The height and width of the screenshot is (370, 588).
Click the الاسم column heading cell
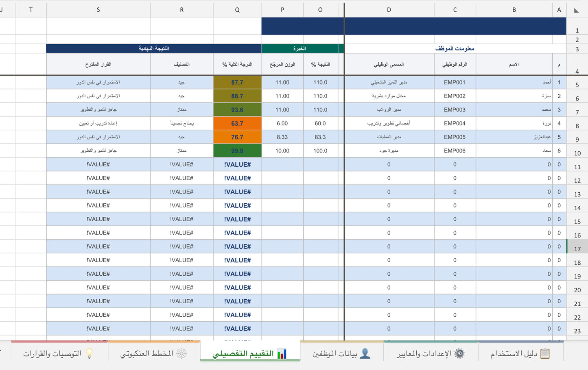tap(514, 64)
